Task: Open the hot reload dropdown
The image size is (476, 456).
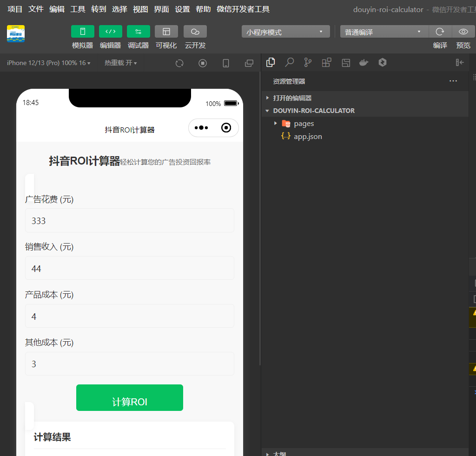Action: (120, 63)
